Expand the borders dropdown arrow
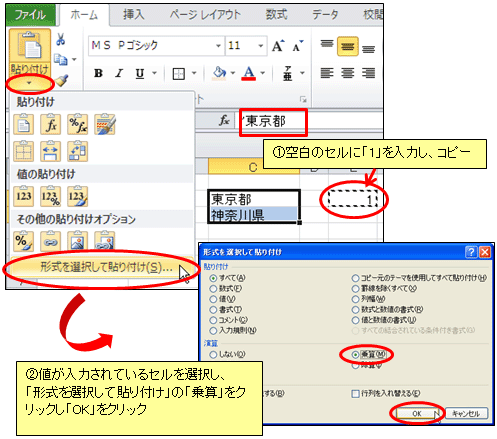 tap(194, 73)
